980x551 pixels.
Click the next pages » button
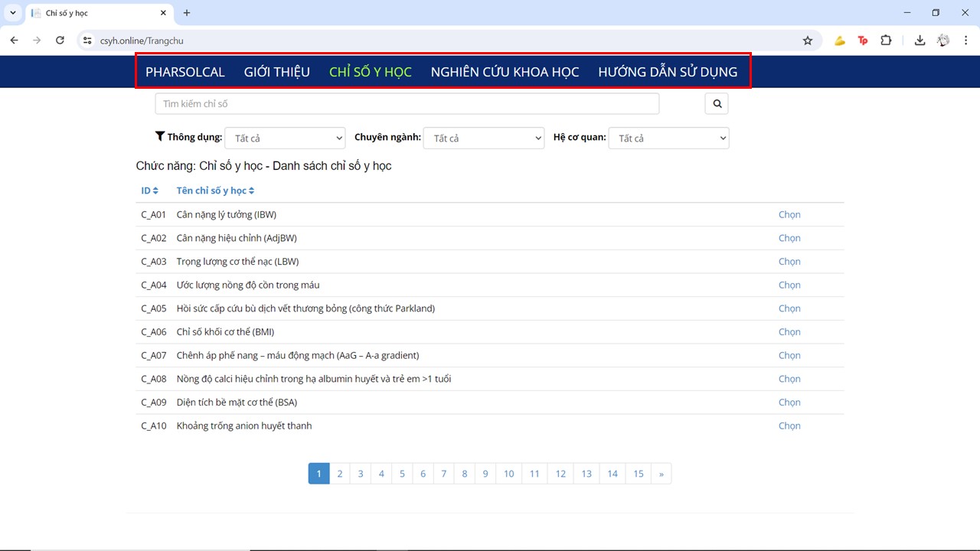coord(661,474)
